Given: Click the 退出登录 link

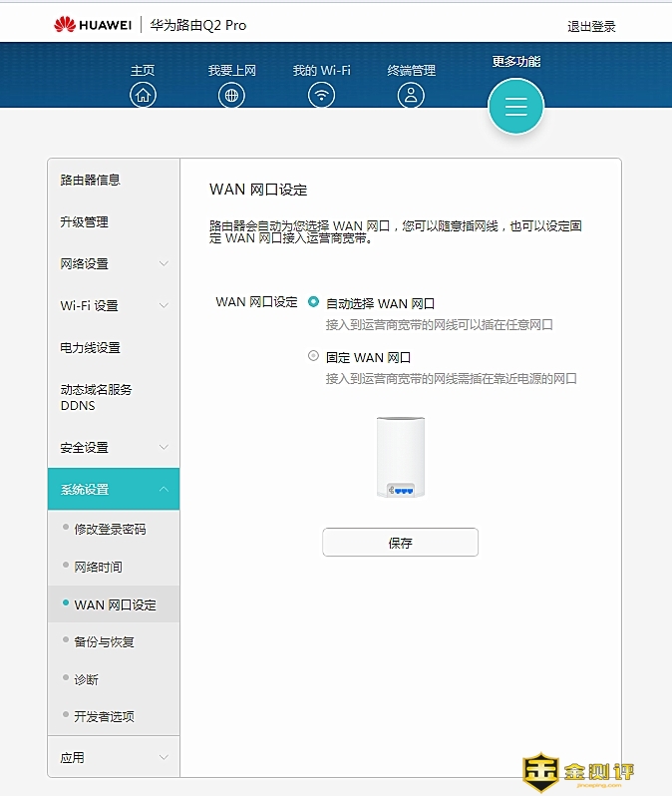Looking at the screenshot, I should (591, 26).
